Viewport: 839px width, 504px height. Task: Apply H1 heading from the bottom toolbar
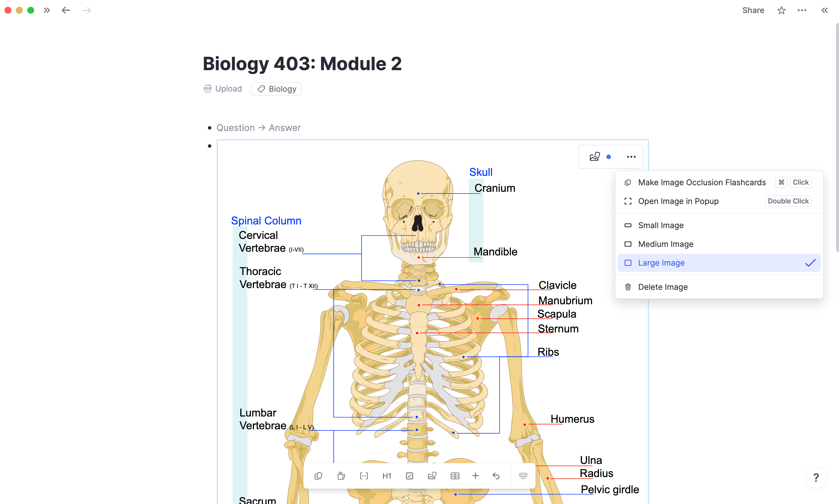[x=387, y=476]
